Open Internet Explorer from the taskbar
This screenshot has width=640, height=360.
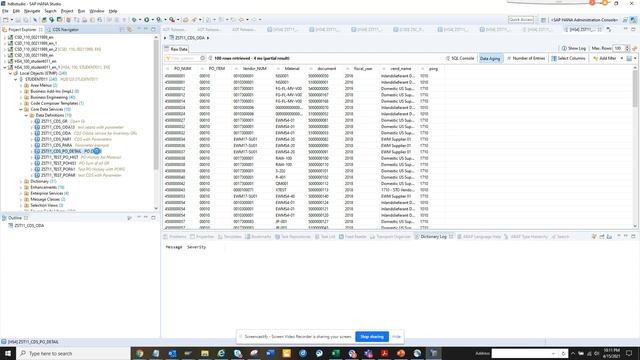[221, 353]
